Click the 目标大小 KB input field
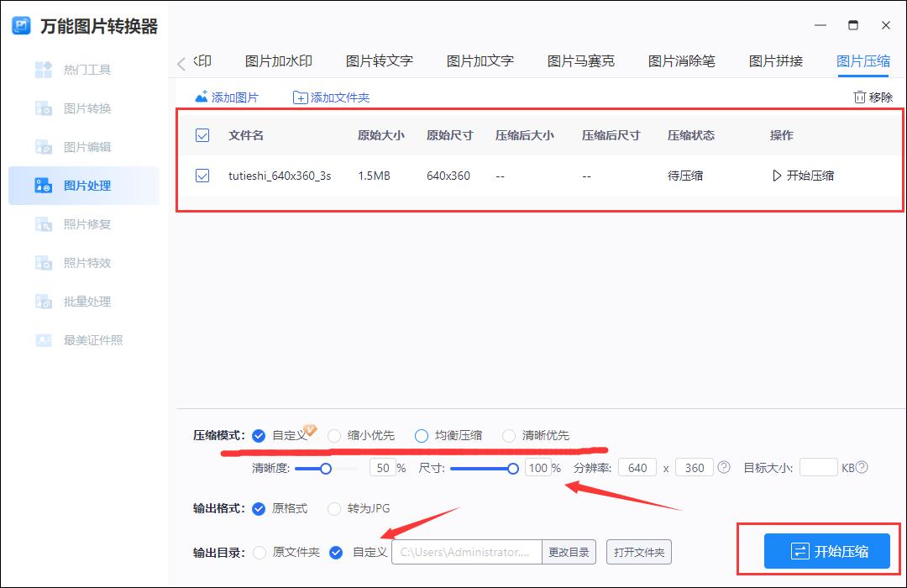The height and width of the screenshot is (588, 907). pyautogui.click(x=818, y=467)
